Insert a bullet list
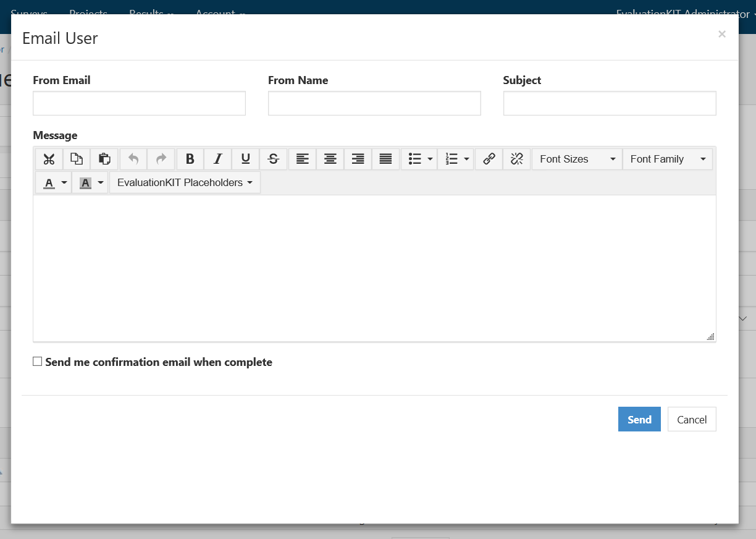 [414, 159]
